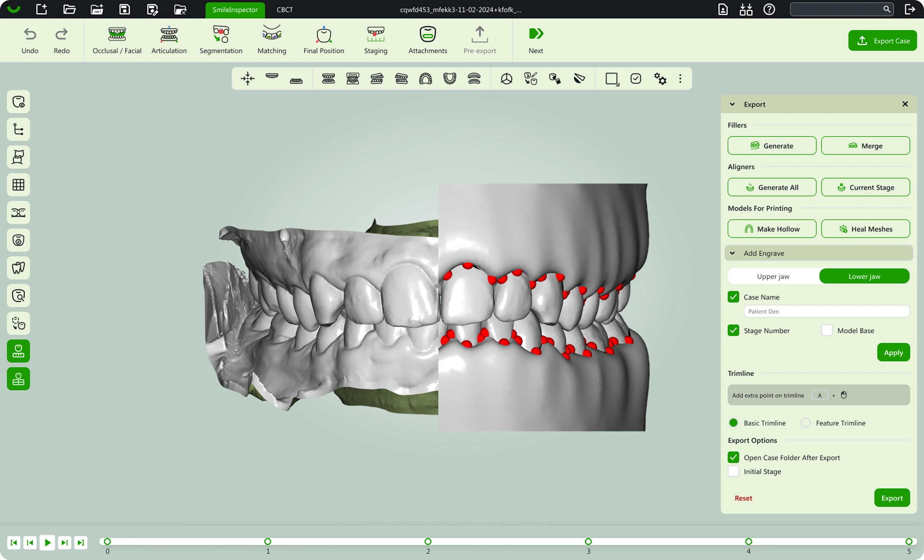Select the Upper jaw tab

773,276
